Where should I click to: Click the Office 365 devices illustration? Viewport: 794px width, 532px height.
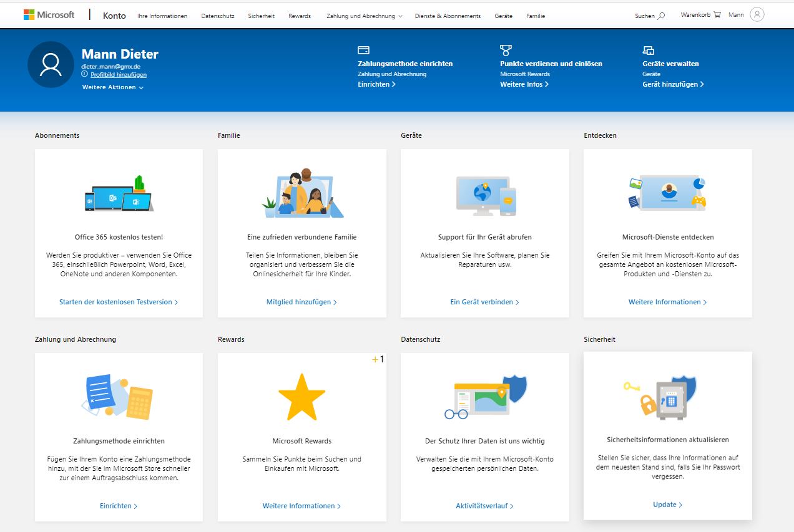[119, 194]
